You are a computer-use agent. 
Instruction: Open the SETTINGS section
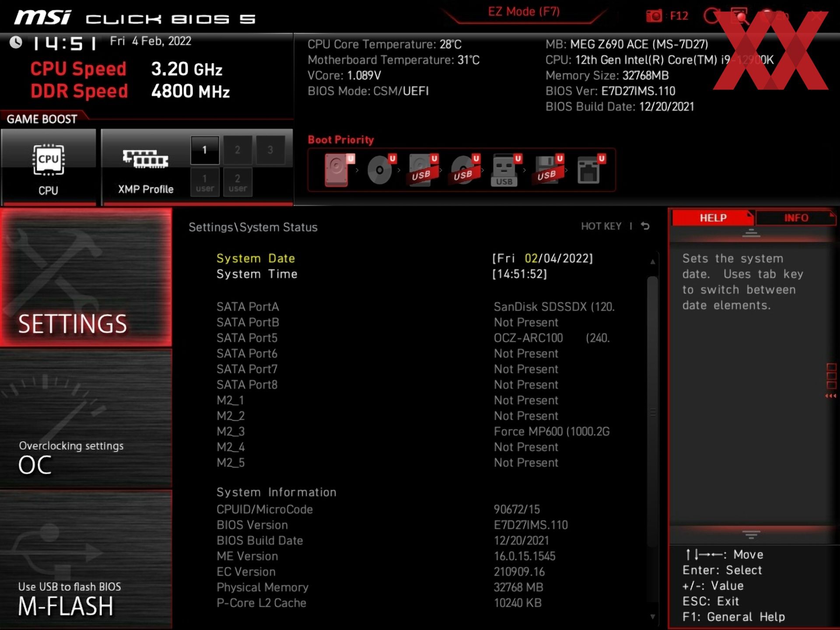[x=86, y=277]
